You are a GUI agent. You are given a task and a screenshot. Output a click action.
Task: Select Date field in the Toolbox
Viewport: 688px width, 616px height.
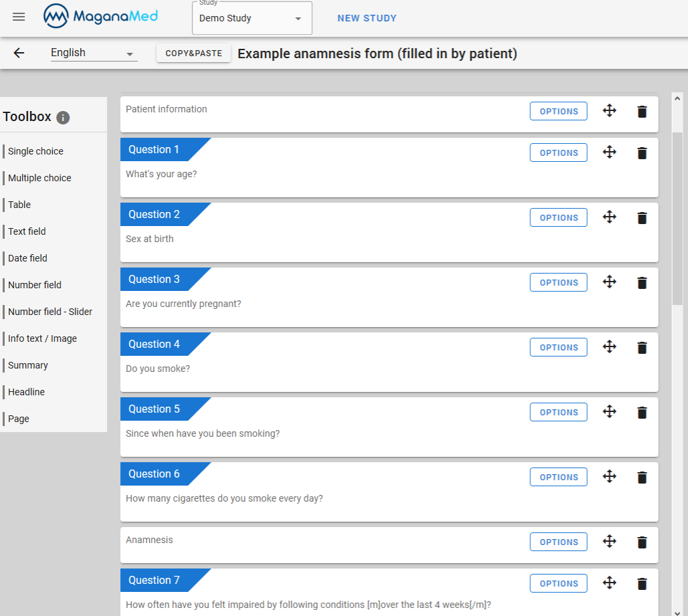[27, 258]
